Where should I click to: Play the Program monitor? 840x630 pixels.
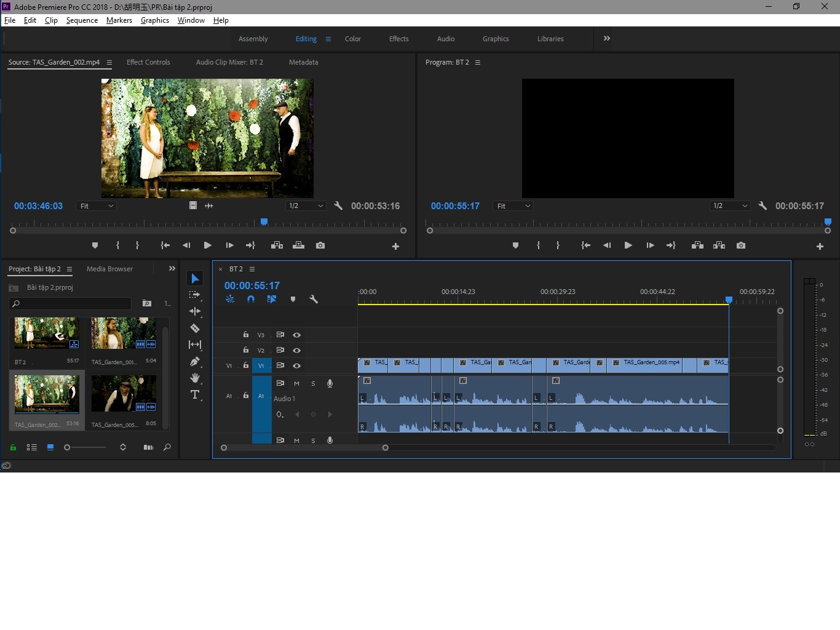coord(628,245)
